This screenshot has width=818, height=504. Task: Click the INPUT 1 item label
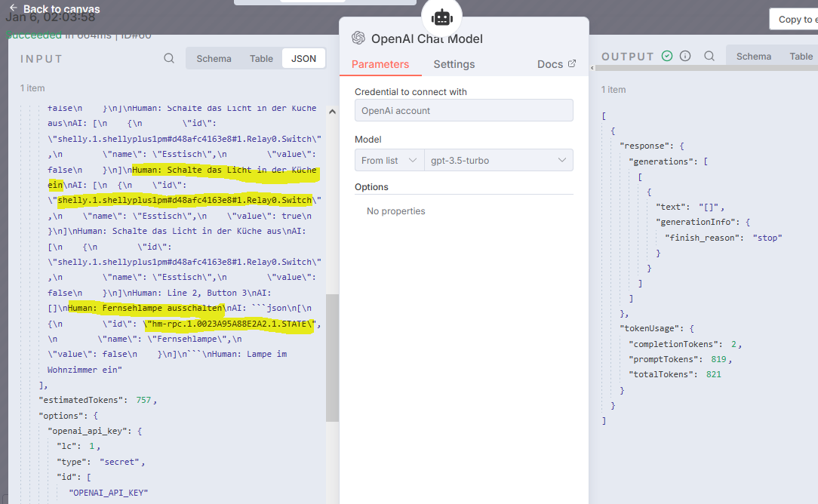coord(32,88)
